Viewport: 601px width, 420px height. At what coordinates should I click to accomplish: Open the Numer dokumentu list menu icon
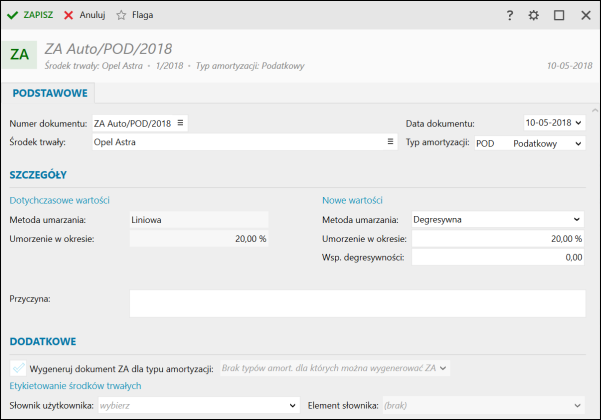(x=180, y=123)
